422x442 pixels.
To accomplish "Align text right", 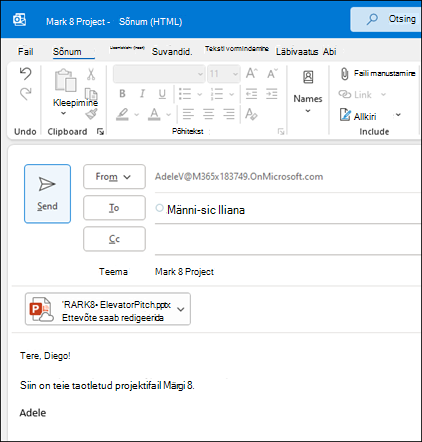I will [229, 114].
